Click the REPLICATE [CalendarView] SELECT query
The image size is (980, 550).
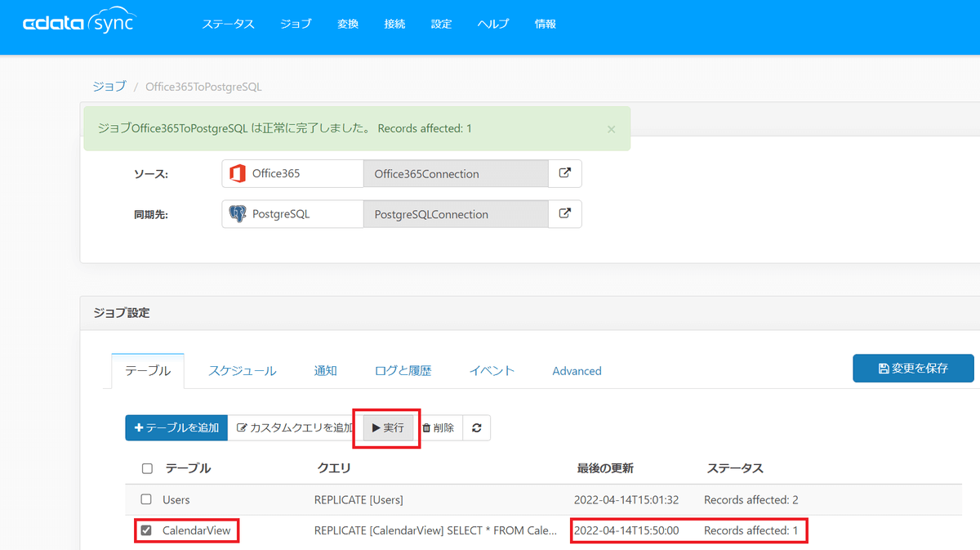click(436, 530)
